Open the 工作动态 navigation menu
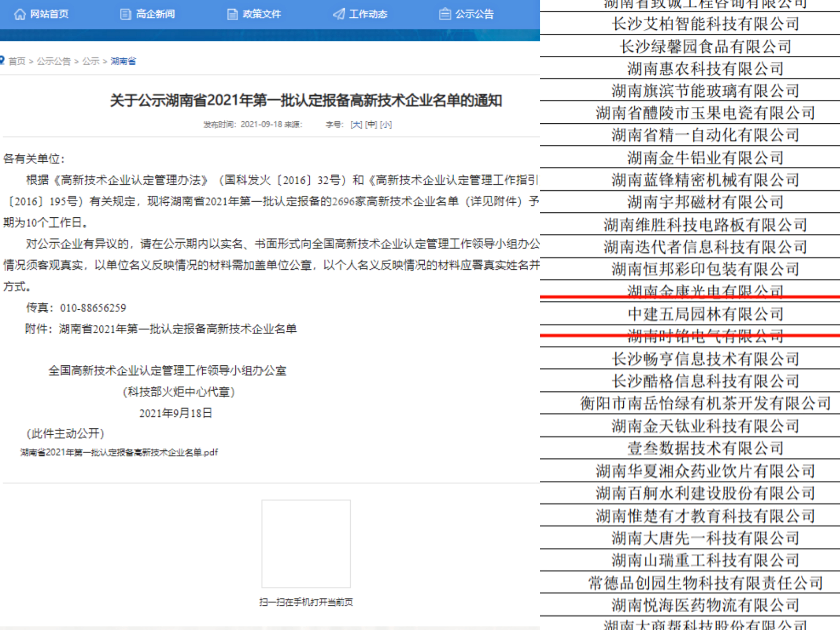840x630 pixels. (x=368, y=14)
